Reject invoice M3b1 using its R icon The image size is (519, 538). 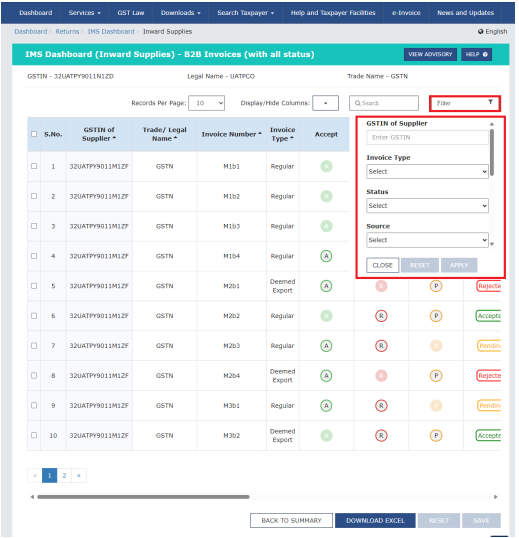[x=381, y=406]
